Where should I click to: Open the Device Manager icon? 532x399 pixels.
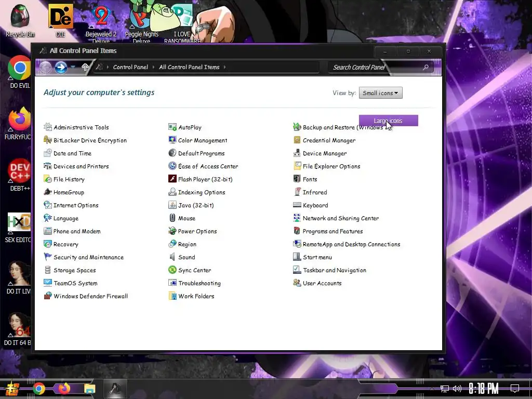297,153
